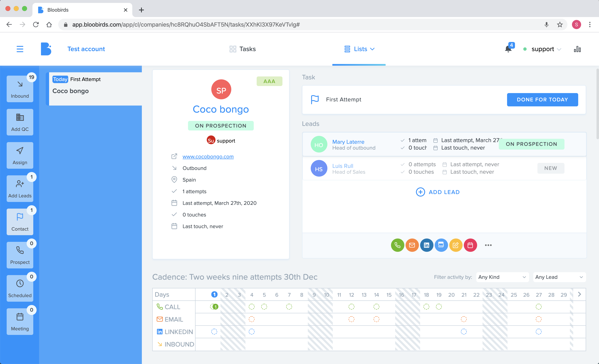Open the notifications bell
Viewport: 599px width, 364px height.
point(508,49)
